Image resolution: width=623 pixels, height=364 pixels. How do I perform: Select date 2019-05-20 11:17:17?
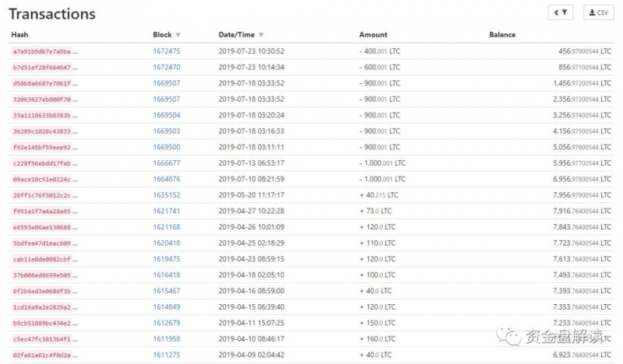click(251, 195)
